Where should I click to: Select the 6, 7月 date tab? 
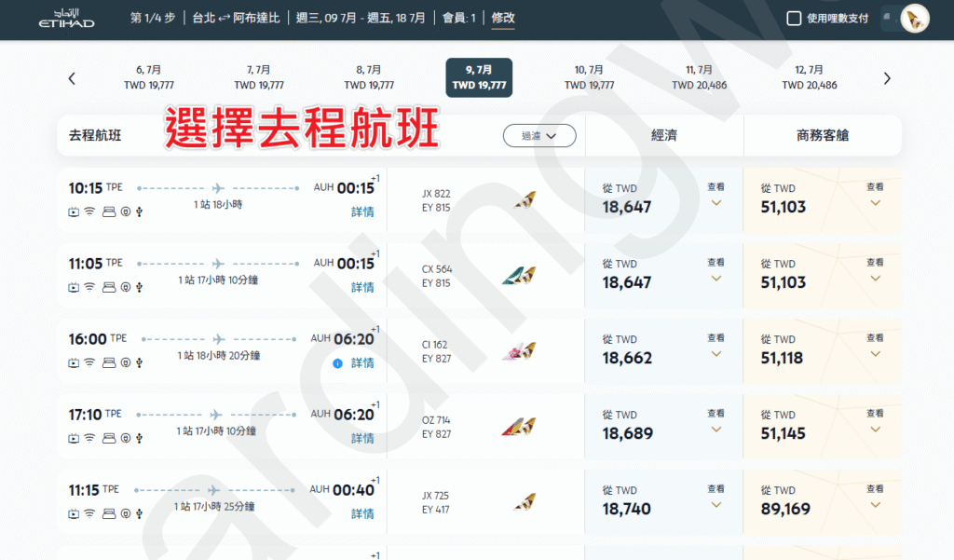coord(149,77)
